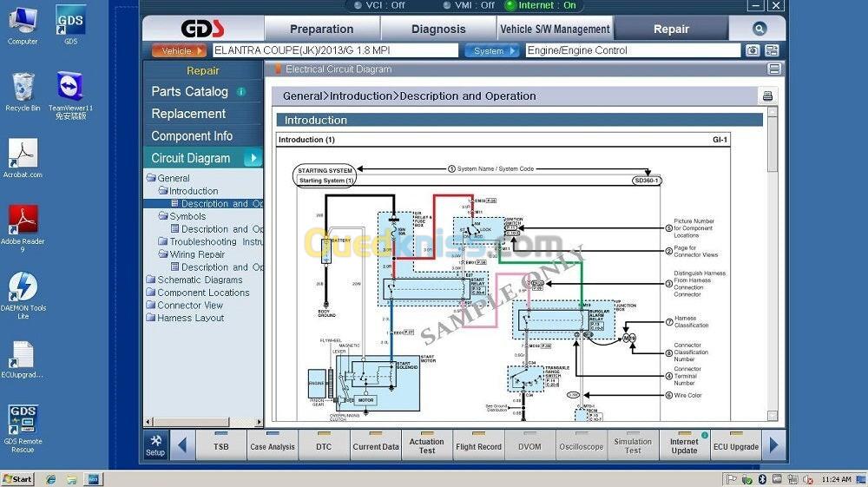Viewport: 868px width, 487px height.
Task: Maximize the Electrical Circuit Diagram panel
Action: 774,69
